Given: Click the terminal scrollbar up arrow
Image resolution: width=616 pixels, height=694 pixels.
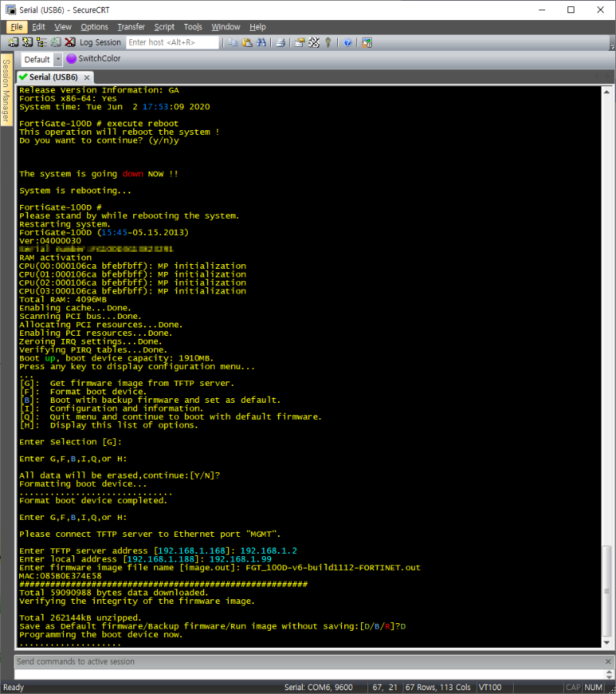Looking at the screenshot, I should 607,92.
